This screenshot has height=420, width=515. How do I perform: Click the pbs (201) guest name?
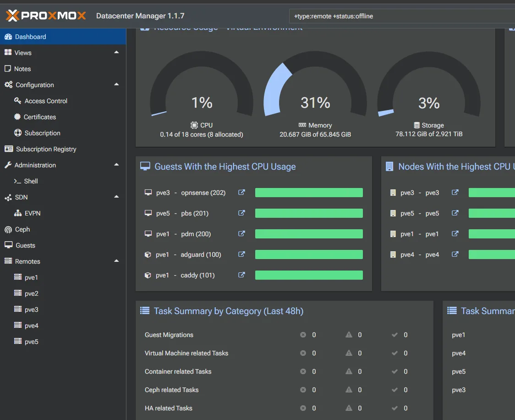pyautogui.click(x=195, y=213)
